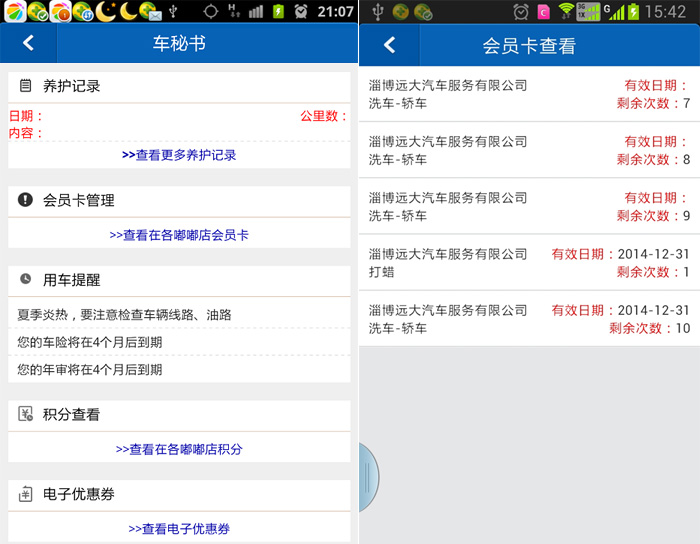Tap the 养护记录 clipboard icon
This screenshot has height=544, width=700.
click(x=26, y=87)
